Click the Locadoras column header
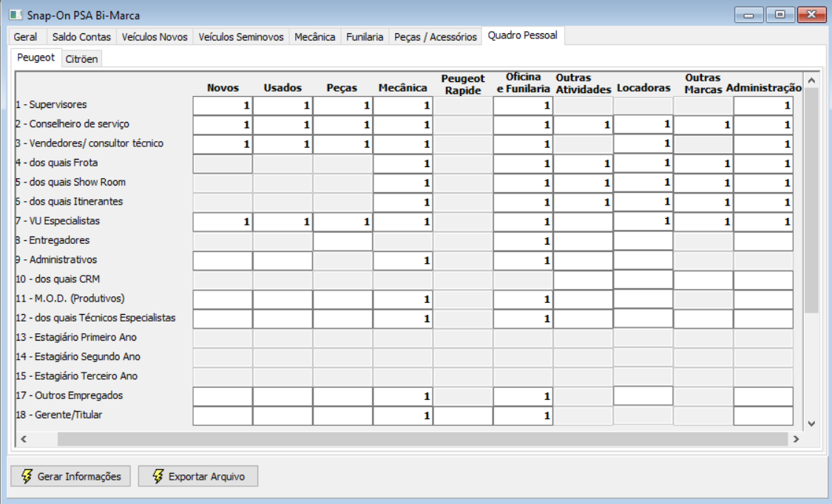The height and width of the screenshot is (504, 832). point(643,88)
